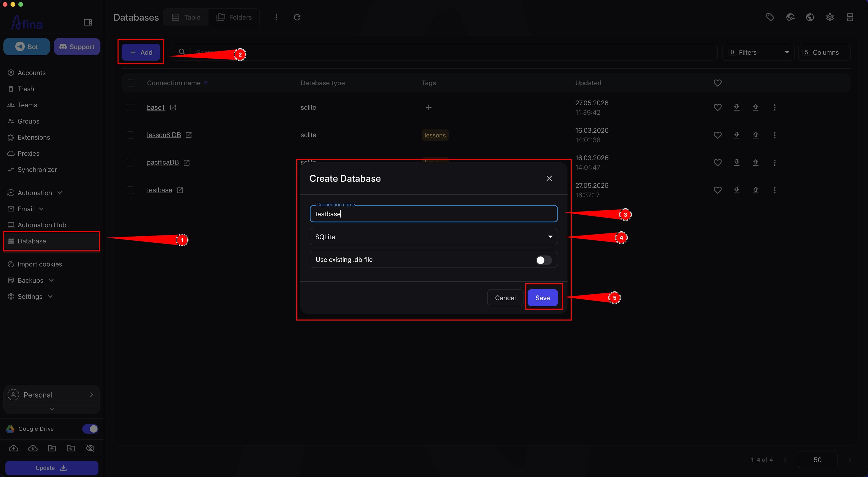Open pacificaDB external link icon

tap(187, 163)
